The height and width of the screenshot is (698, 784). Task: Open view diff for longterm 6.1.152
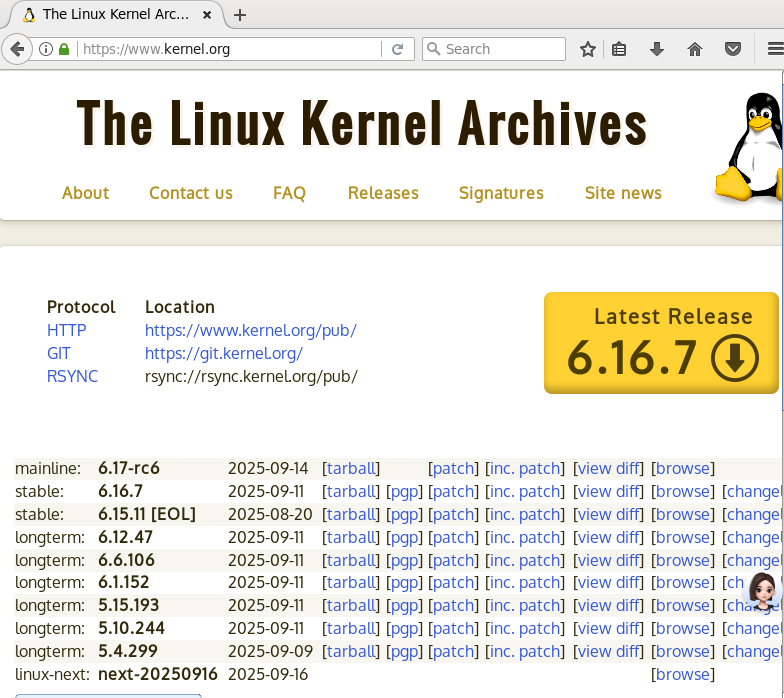pos(608,582)
